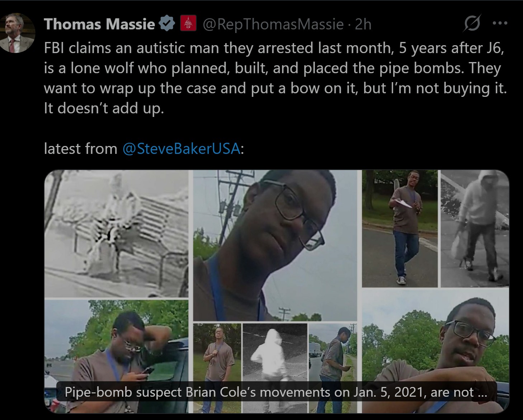Click the large center photo with utility pole
Viewport: 523px width, 420px height.
click(x=275, y=245)
